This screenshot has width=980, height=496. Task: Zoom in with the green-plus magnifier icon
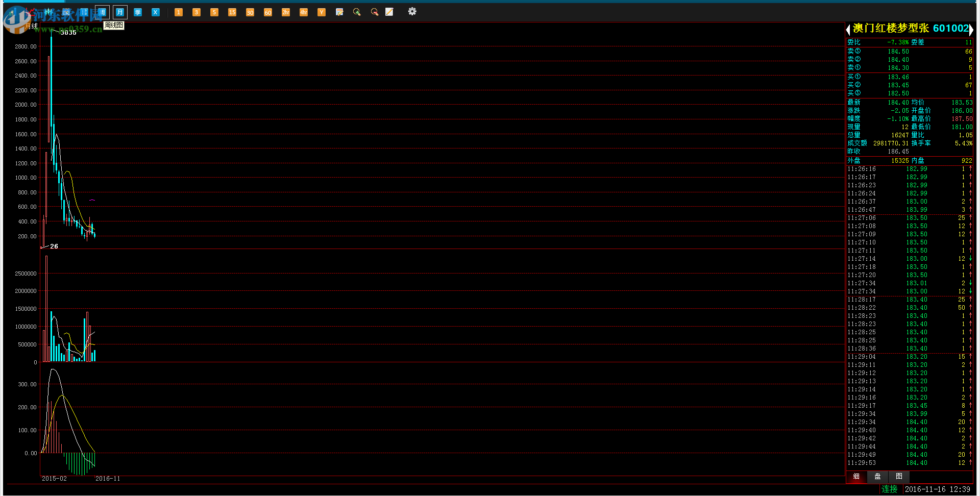pyautogui.click(x=357, y=12)
